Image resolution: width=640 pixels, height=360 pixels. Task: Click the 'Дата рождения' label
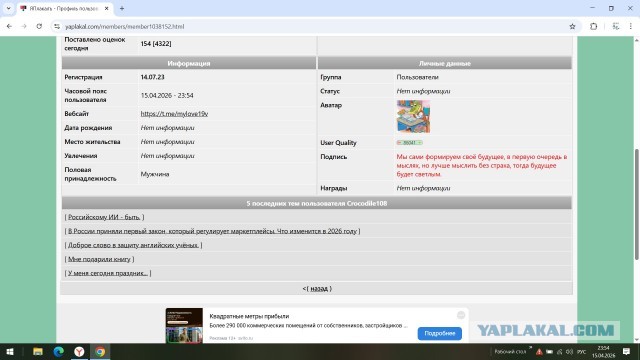click(x=88, y=128)
